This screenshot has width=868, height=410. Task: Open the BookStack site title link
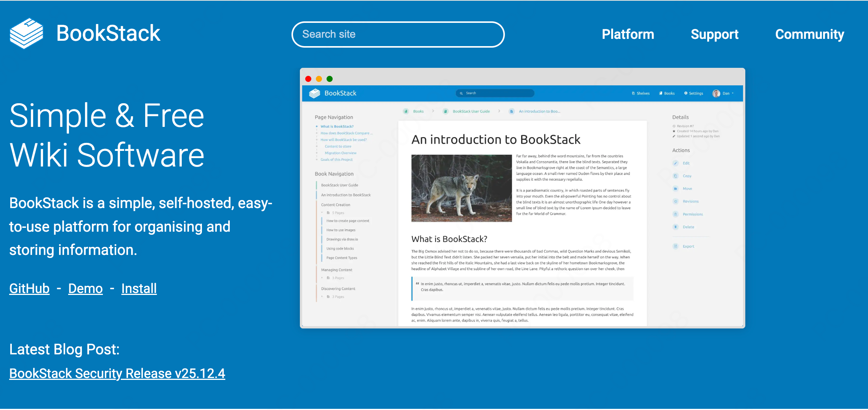coord(108,33)
